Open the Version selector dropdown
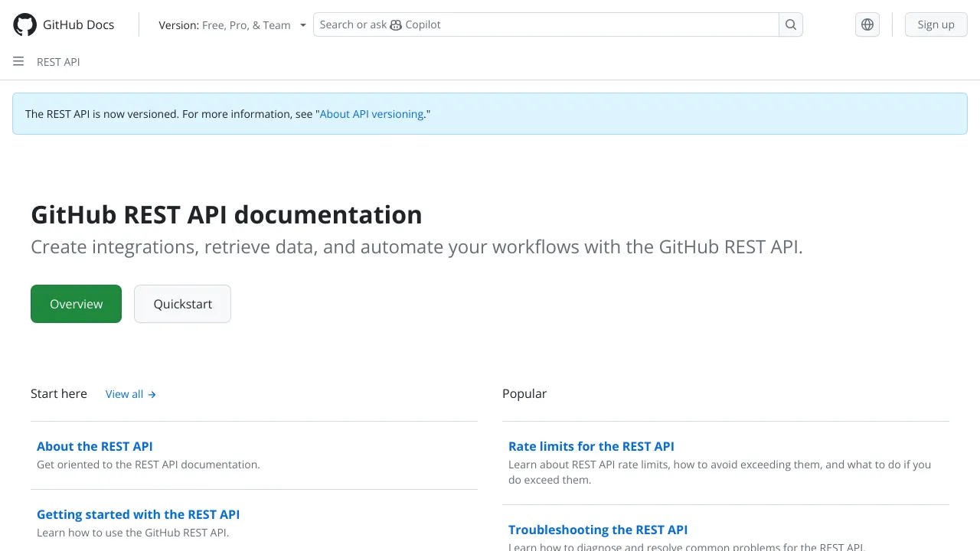The image size is (980, 551). pos(232,25)
